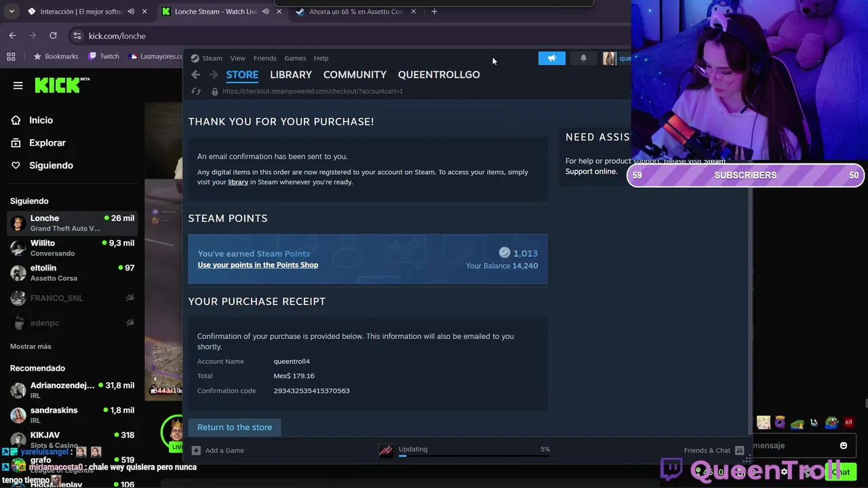This screenshot has width=868, height=488.
Task: Click browser back button
Action: [x=12, y=35]
